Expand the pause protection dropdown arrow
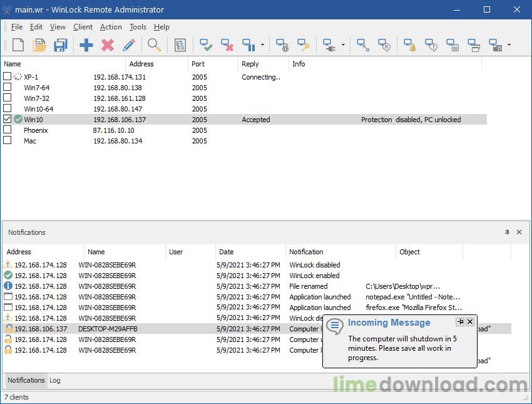Screen dimensions: 532x404 262,45
